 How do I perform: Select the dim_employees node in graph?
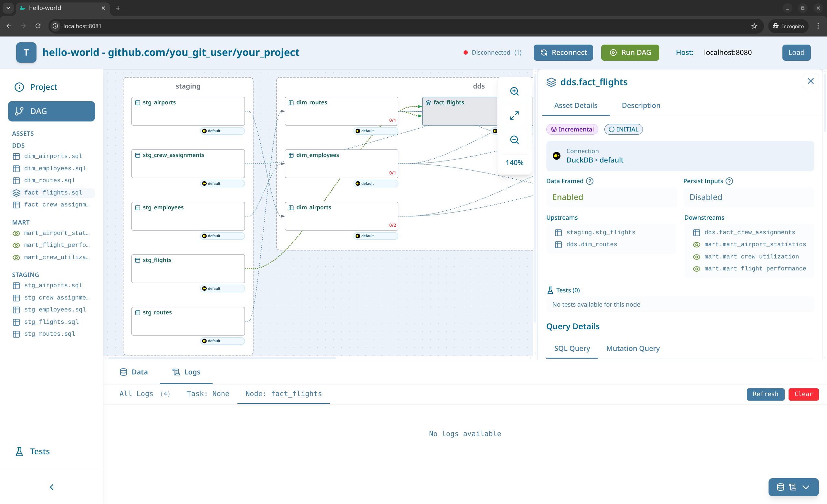pyautogui.click(x=341, y=164)
